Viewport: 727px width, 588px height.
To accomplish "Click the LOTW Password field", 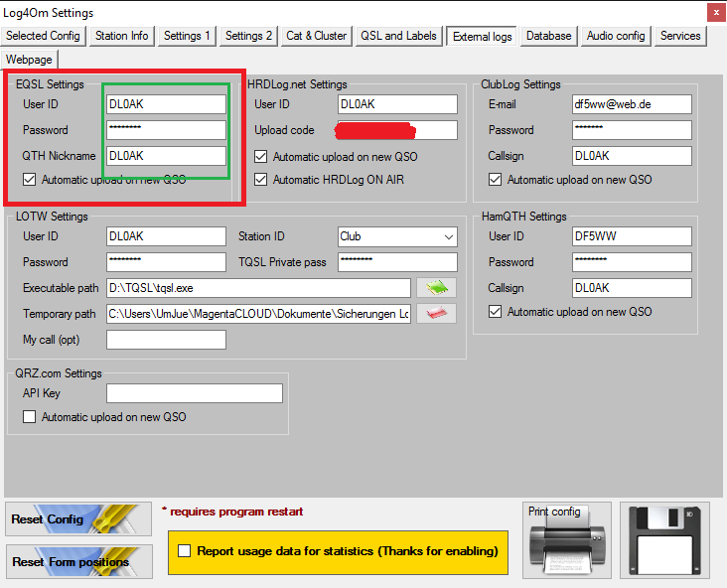I will click(166, 262).
